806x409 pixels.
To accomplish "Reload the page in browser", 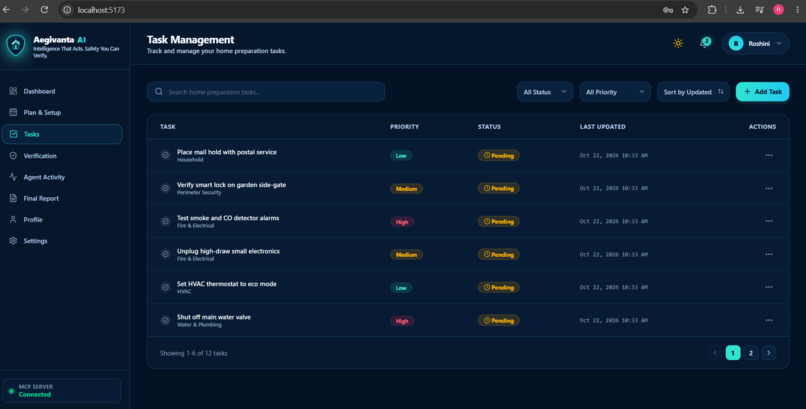I will click(x=44, y=10).
